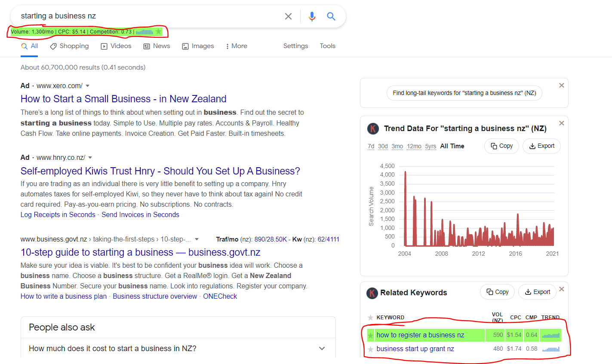Click the 'Volume: 1,300/mo' stats text
Viewport: 612px width, 364px height.
(x=32, y=32)
